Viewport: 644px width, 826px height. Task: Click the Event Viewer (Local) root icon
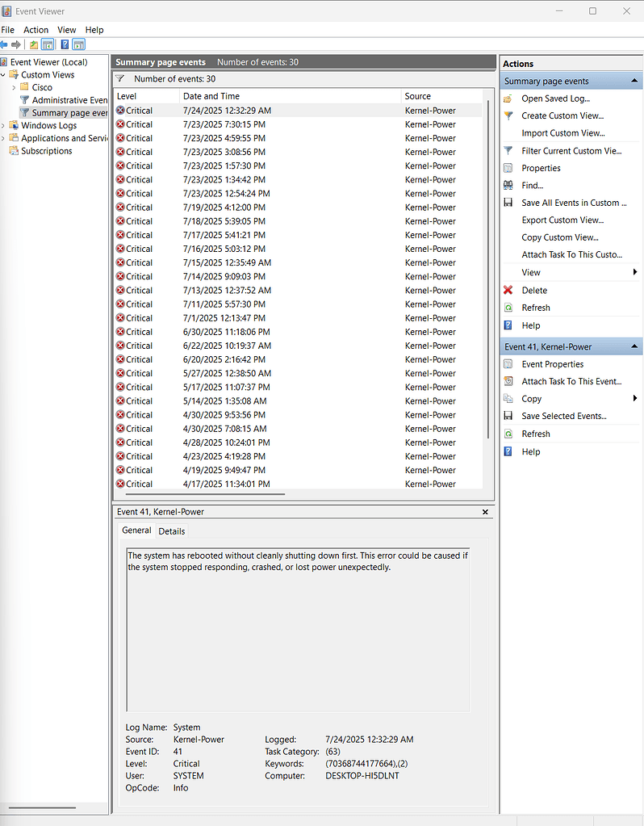click(x=4, y=62)
